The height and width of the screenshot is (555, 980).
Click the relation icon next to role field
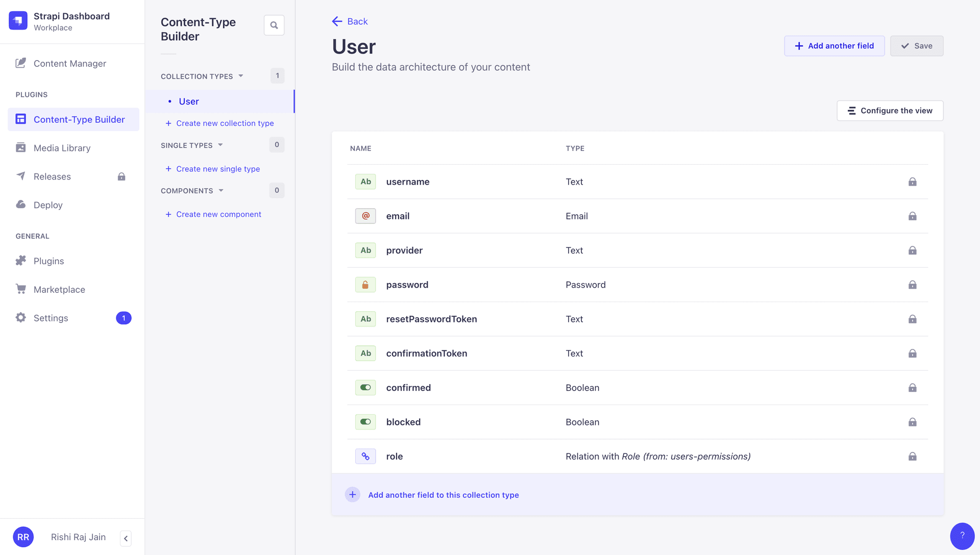pos(365,456)
